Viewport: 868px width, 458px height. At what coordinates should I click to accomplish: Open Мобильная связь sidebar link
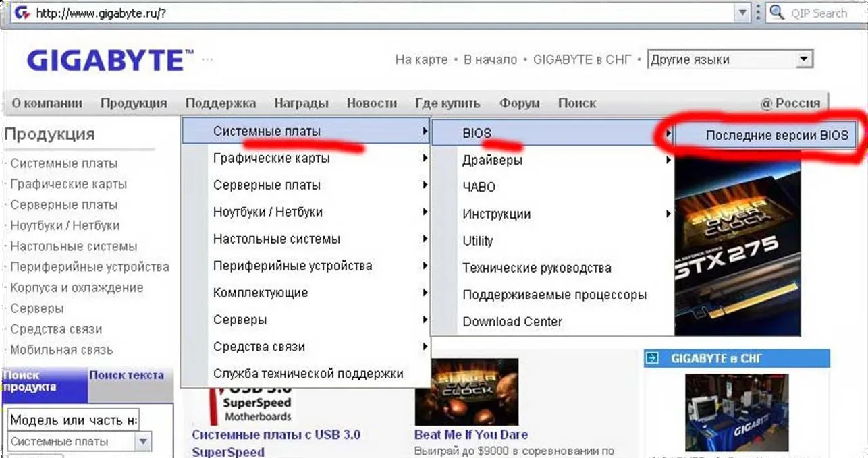click(61, 350)
